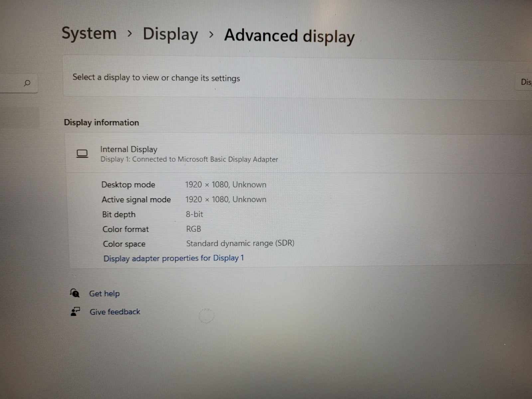Click the Desktop mode value '1920 × 1080, Unknown'
This screenshot has height=399, width=532.
click(226, 185)
